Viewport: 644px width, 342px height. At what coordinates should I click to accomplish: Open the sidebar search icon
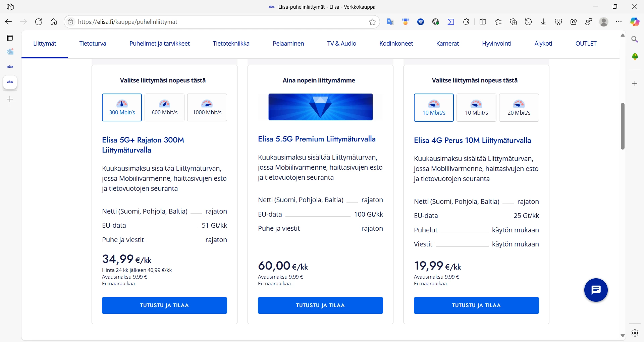point(635,40)
